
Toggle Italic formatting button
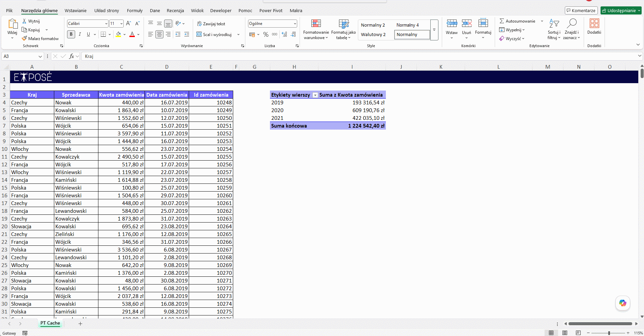(x=80, y=34)
